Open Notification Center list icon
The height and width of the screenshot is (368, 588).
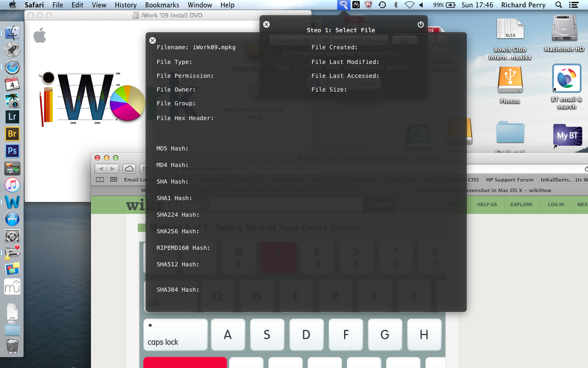coord(573,5)
